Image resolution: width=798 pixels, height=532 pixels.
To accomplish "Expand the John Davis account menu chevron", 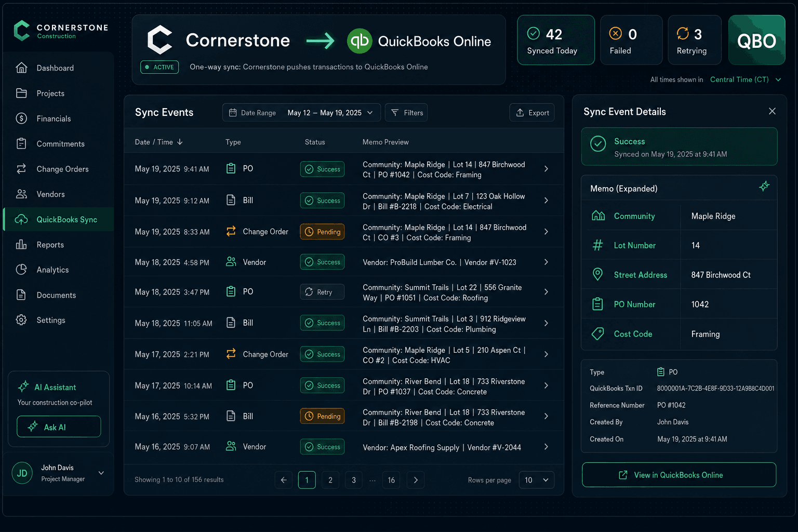I will tap(101, 473).
